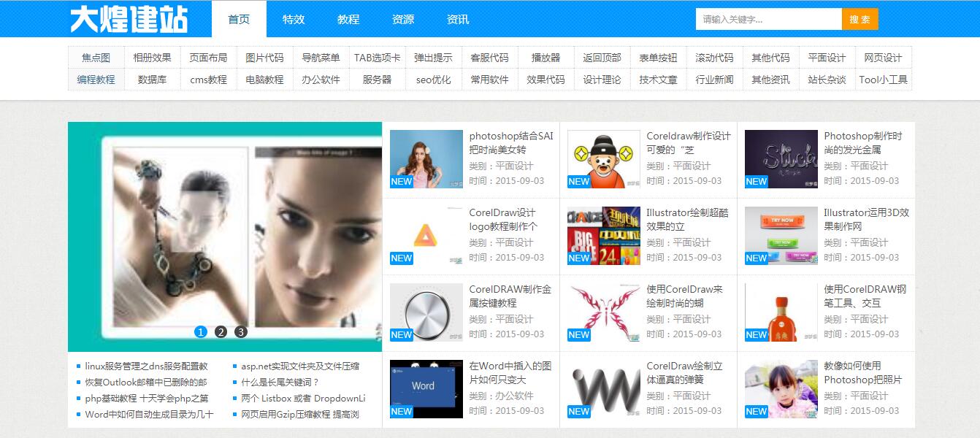The width and height of the screenshot is (980, 438).
Task: Go to the 特效 navigation tab
Action: (294, 19)
